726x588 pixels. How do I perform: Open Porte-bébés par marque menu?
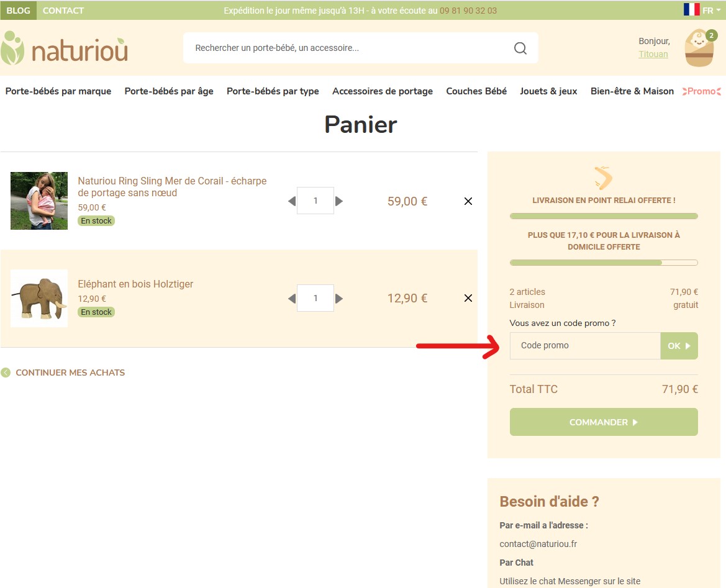coord(58,91)
